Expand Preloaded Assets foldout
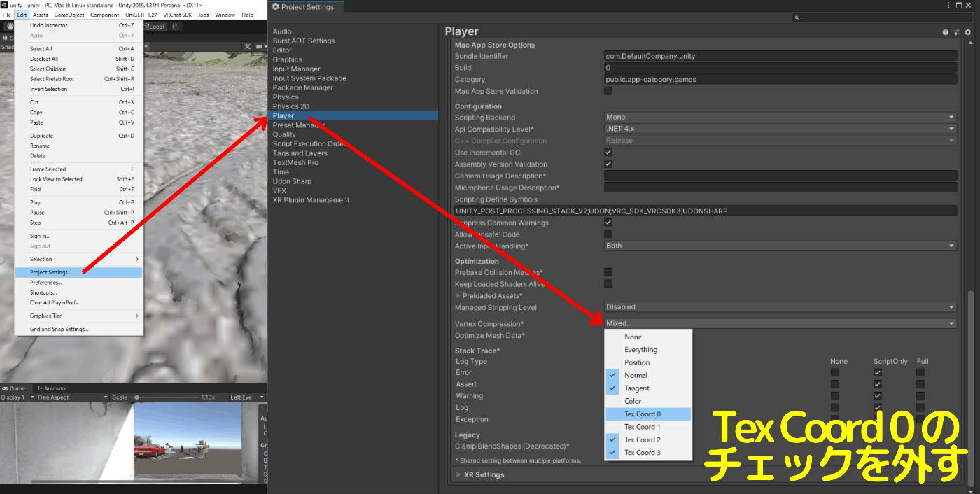Viewport: 980px width, 494px height. pyautogui.click(x=458, y=296)
